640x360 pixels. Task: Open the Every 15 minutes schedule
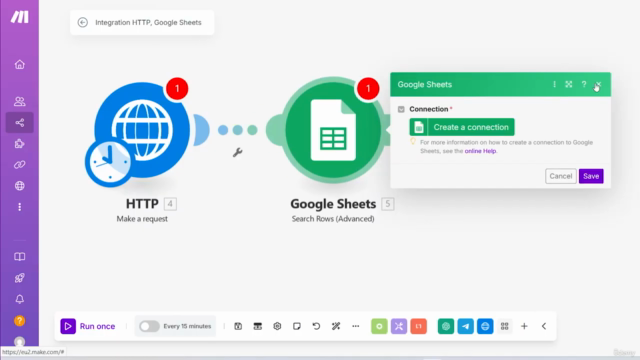[187, 326]
